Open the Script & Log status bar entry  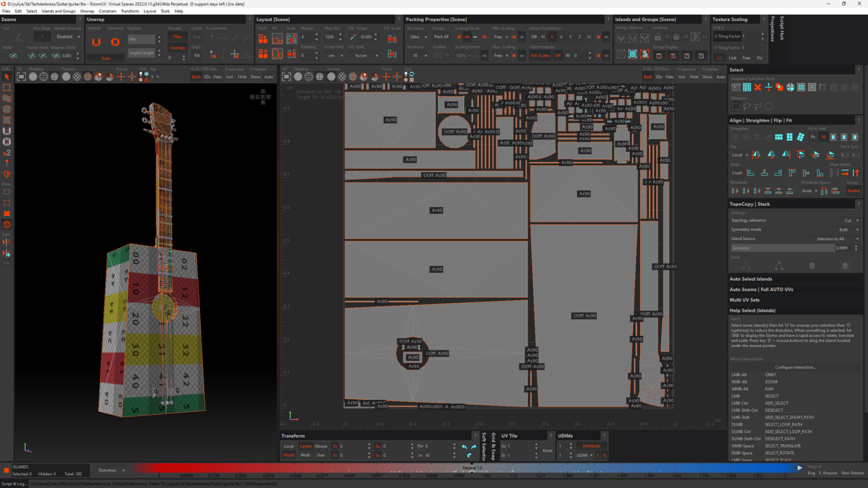[x=14, y=484]
